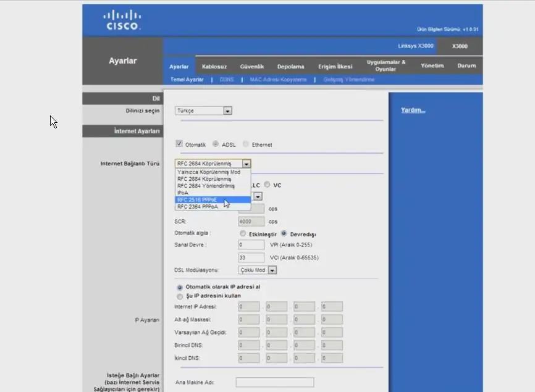Open the Internet Bağlantı Türü dropdown

pos(246,164)
